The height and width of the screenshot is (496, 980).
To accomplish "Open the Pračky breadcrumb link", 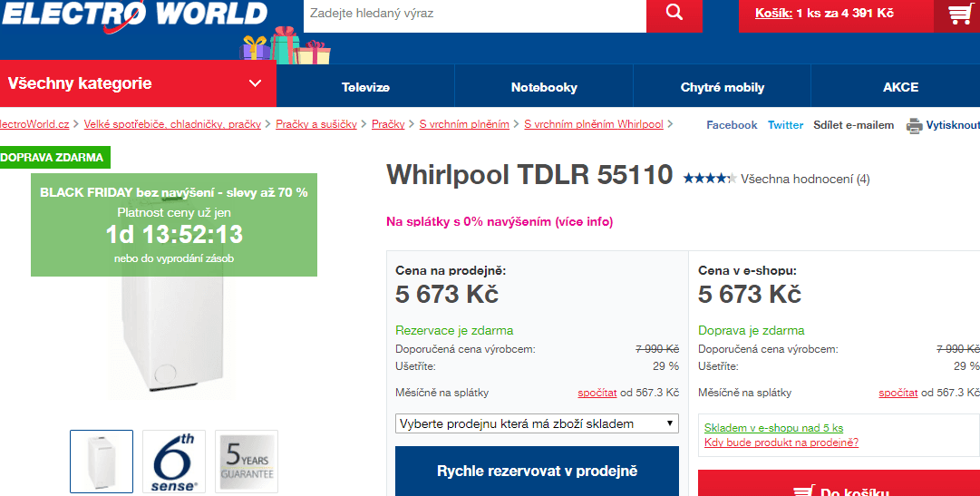I will click(x=388, y=124).
